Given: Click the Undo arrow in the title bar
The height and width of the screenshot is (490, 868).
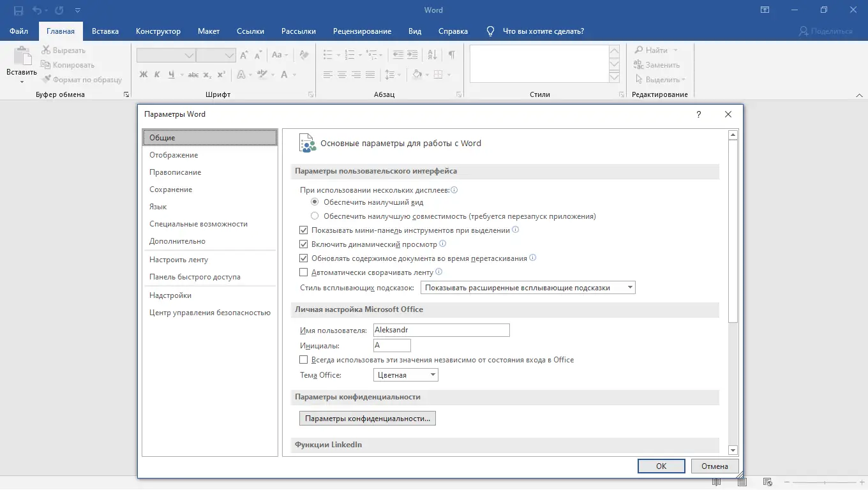Looking at the screenshot, I should coord(36,10).
